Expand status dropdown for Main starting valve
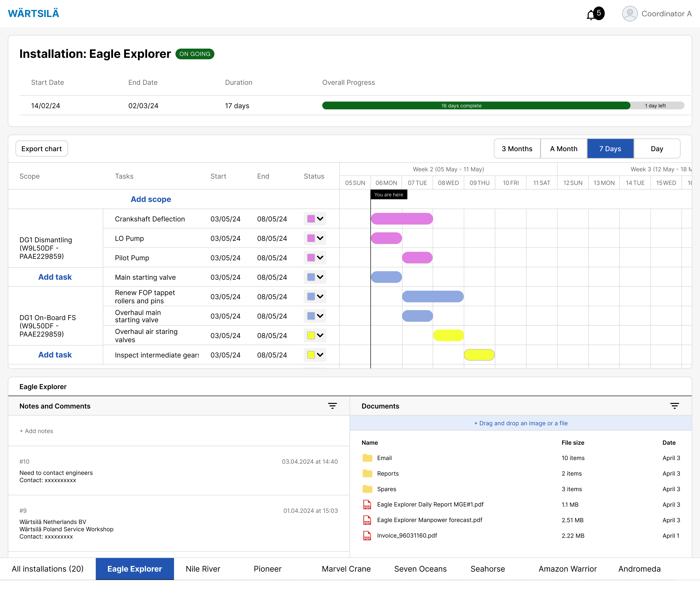Viewport: 700px width, 592px height. 315,277
